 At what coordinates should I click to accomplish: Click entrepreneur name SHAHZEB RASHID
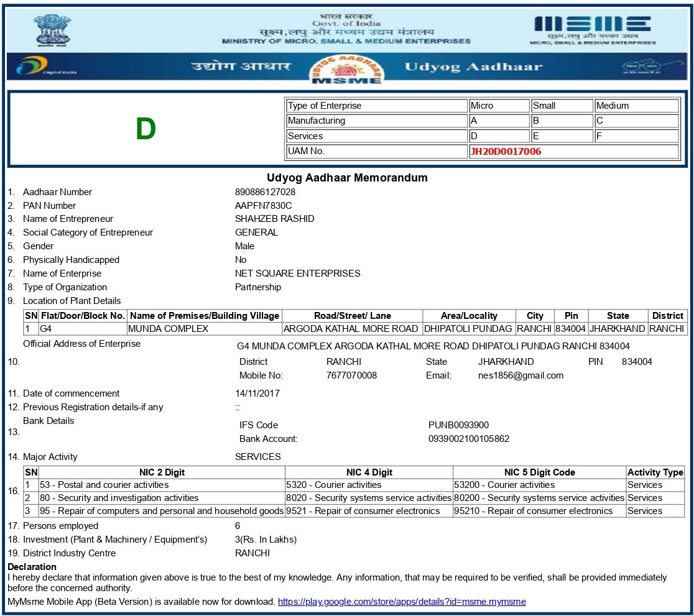[x=274, y=219]
